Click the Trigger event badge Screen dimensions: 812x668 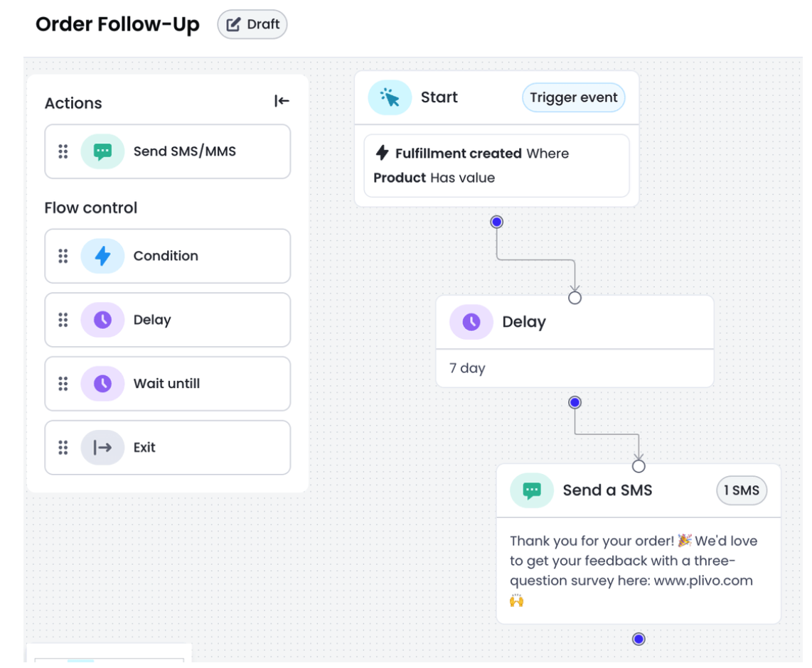coord(573,97)
